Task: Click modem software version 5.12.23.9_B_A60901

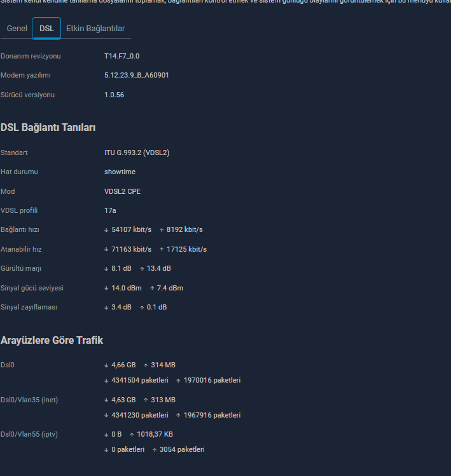Action: pyautogui.click(x=137, y=75)
